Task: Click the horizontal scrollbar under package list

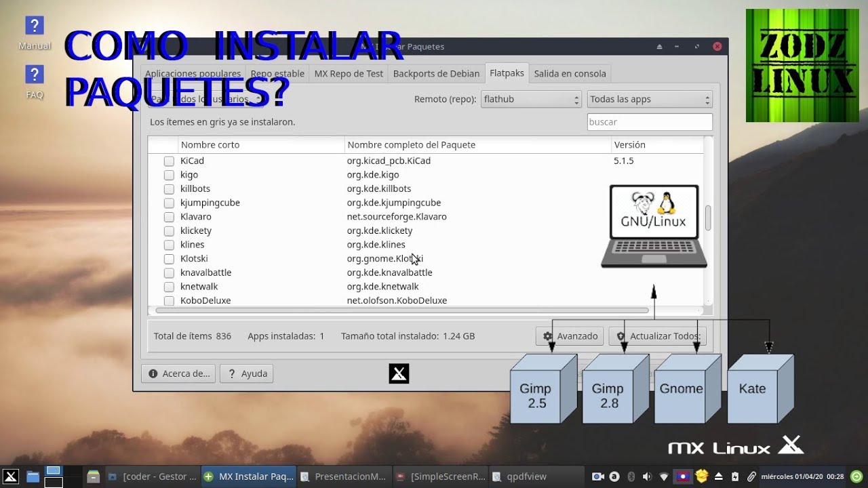Action: (x=401, y=310)
